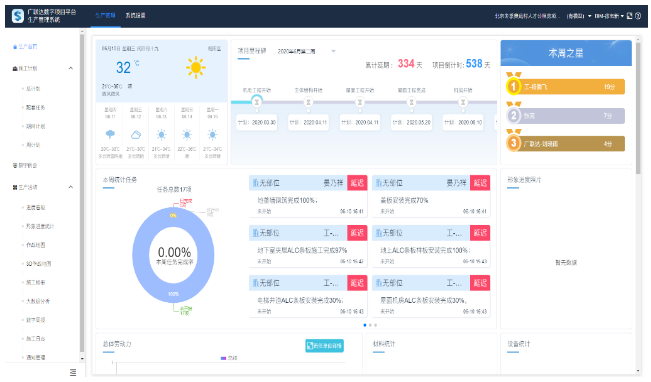Click the 生产活动 grid icon
Viewport: 651px width, 382px height.
15,188
